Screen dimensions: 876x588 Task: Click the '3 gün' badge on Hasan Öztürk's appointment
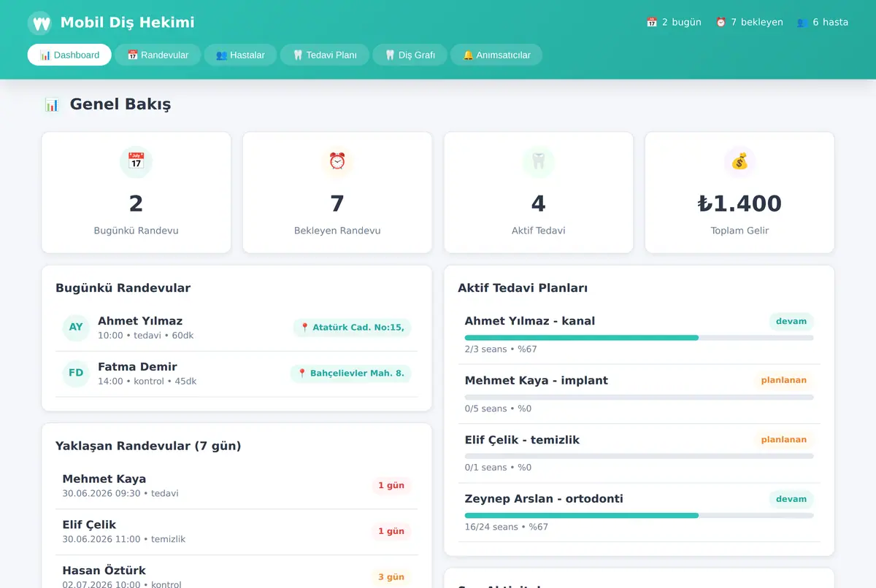click(391, 577)
